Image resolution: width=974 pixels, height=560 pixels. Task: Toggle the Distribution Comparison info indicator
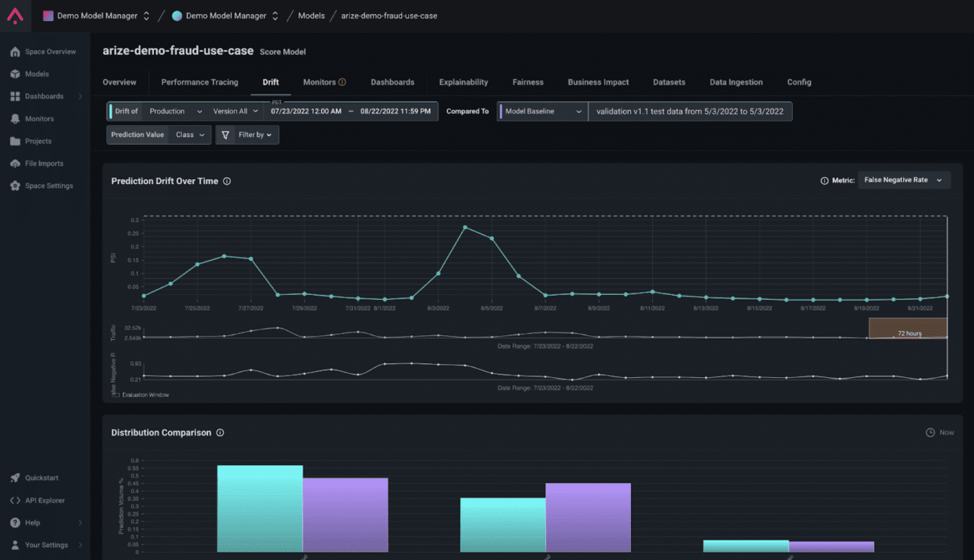(x=220, y=433)
